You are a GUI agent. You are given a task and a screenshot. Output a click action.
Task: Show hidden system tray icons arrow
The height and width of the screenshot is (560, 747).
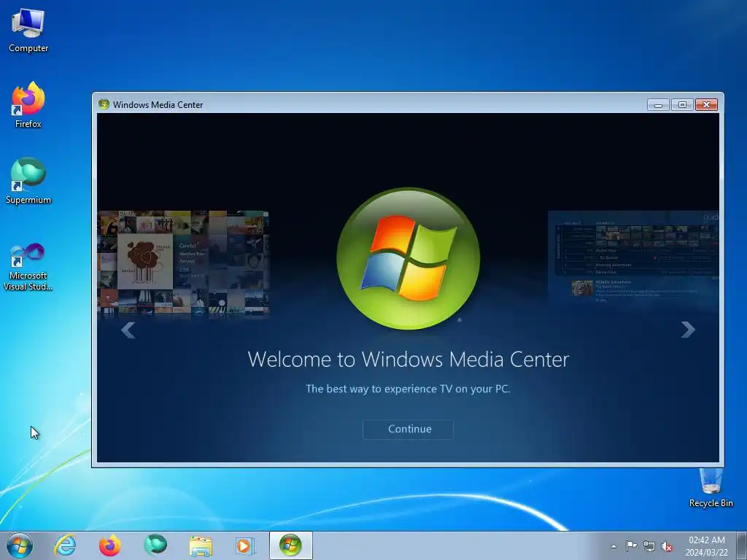(614, 546)
